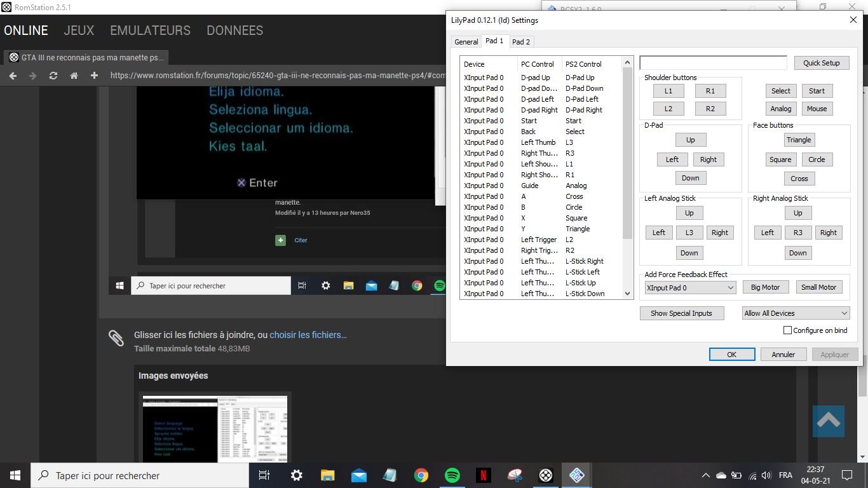Open the uploaded image thumbnail

click(x=215, y=429)
